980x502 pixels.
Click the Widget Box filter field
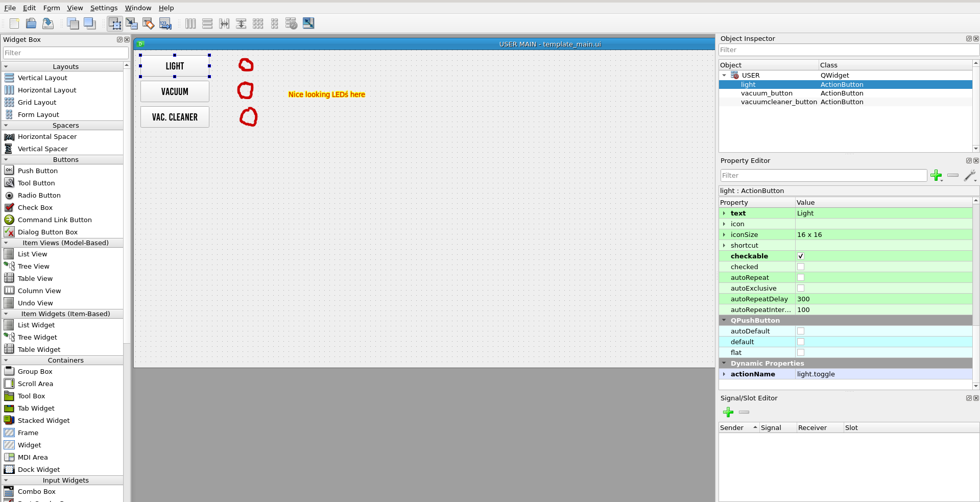click(65, 53)
